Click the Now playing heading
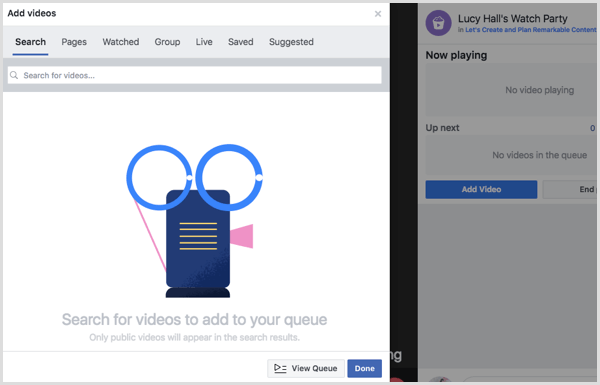This screenshot has width=600, height=385. pos(456,55)
